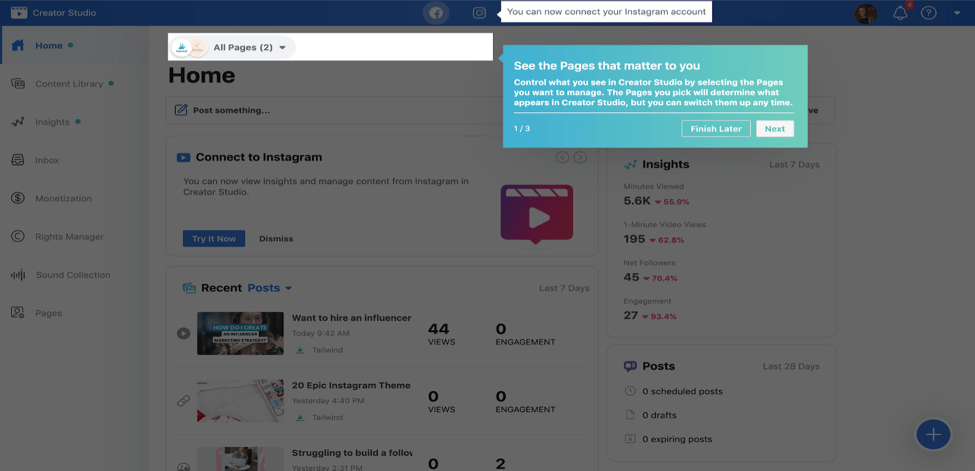Click Next in the tour popup
The image size is (975, 471).
(x=775, y=129)
